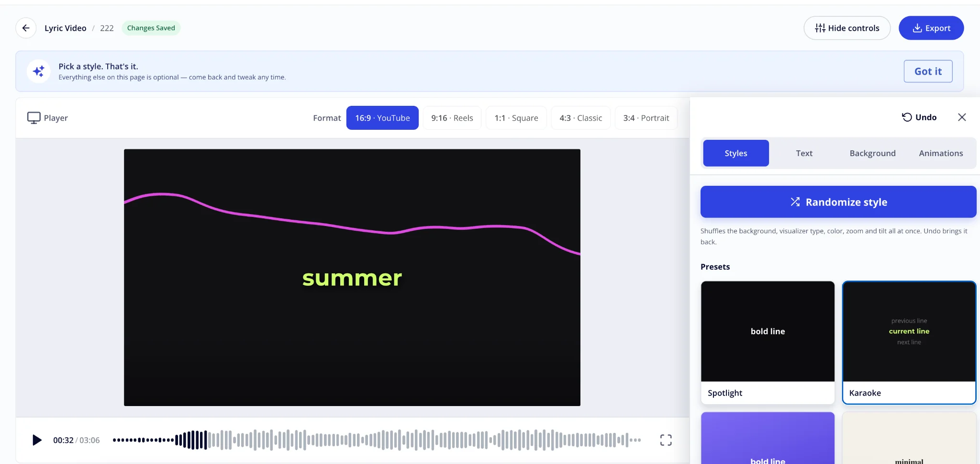This screenshot has height=464, width=980.
Task: Choose the cream minimal preset
Action: [909, 438]
